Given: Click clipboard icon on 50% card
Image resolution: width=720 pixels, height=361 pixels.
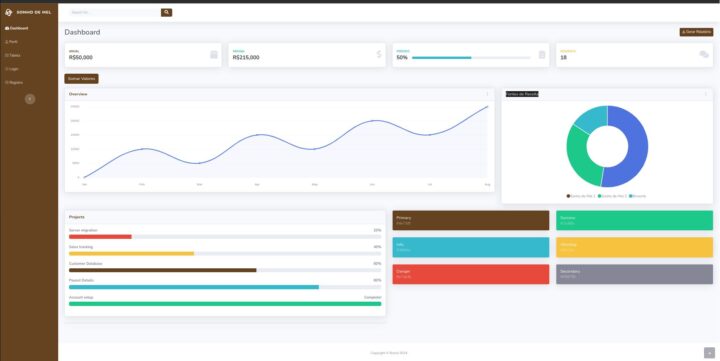Looking at the screenshot, I should [542, 55].
